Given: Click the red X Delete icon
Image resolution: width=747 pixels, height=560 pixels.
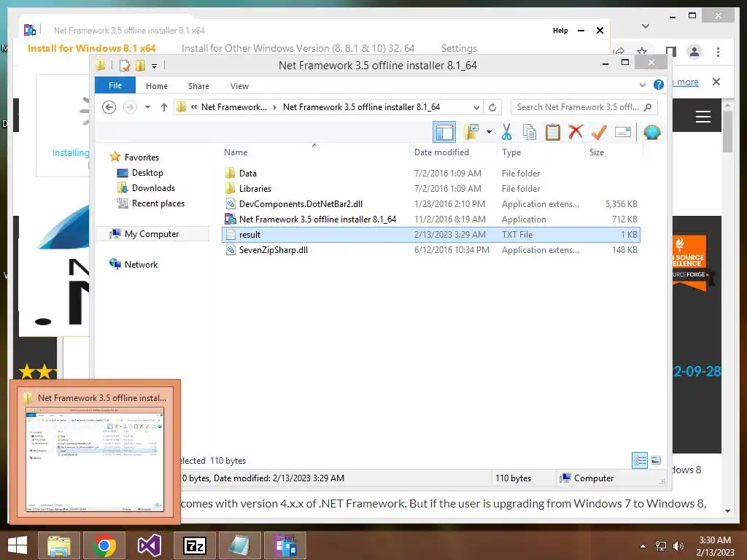Looking at the screenshot, I should (x=576, y=132).
